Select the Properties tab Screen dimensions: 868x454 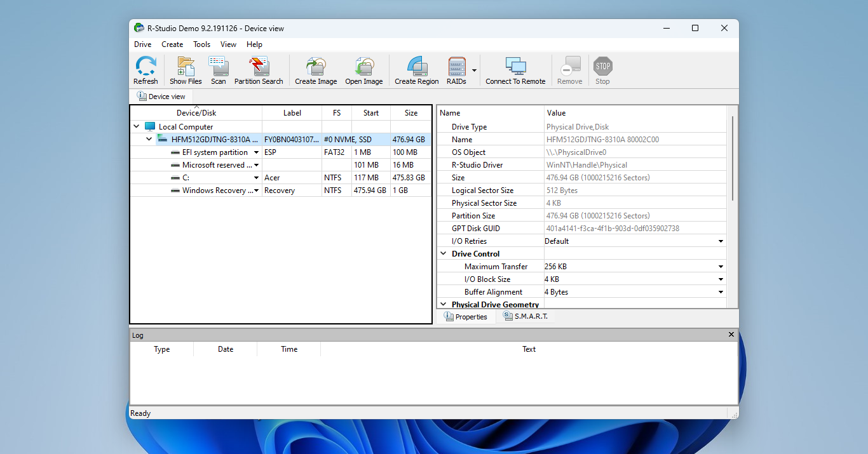click(x=465, y=316)
